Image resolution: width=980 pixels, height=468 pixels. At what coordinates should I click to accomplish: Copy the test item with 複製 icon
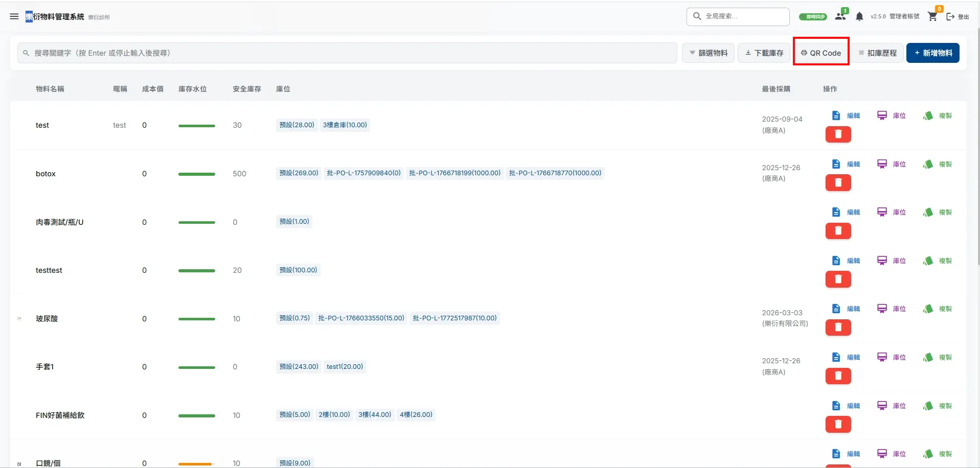point(928,115)
